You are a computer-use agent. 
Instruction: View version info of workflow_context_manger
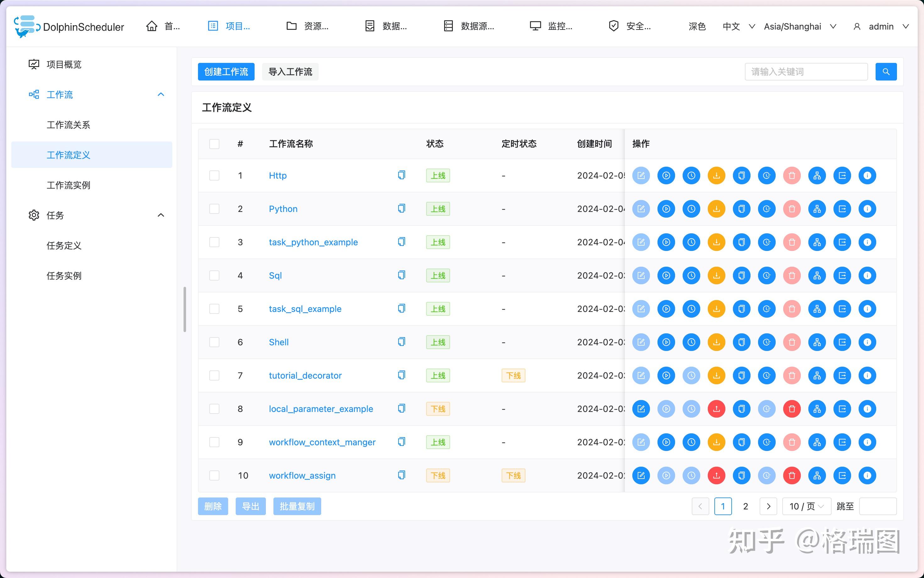tap(868, 442)
